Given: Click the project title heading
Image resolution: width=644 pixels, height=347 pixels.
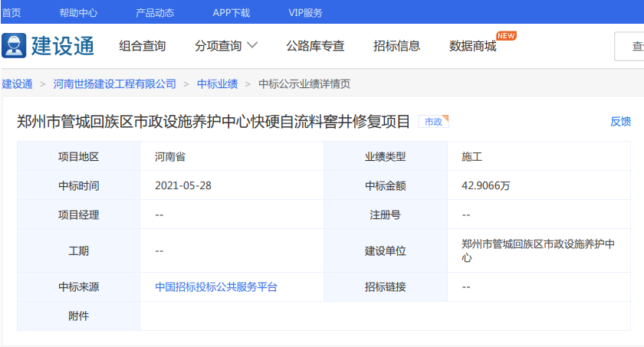Looking at the screenshot, I should click(x=214, y=121).
